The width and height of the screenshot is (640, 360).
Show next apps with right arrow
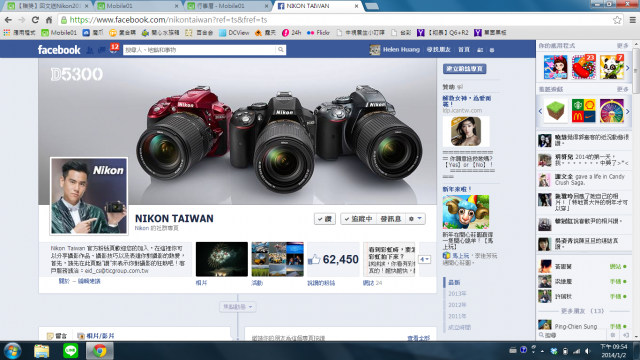coord(628,67)
